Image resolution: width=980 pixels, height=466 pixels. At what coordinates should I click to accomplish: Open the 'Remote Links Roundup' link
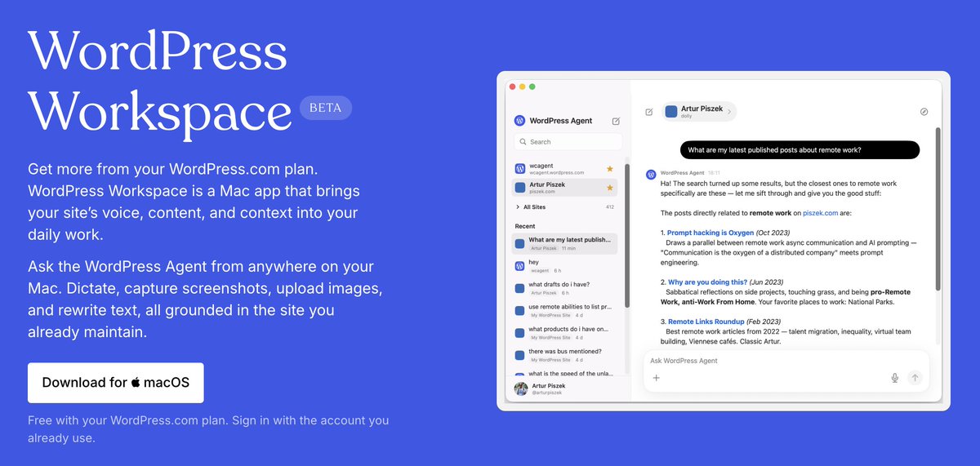tap(706, 322)
